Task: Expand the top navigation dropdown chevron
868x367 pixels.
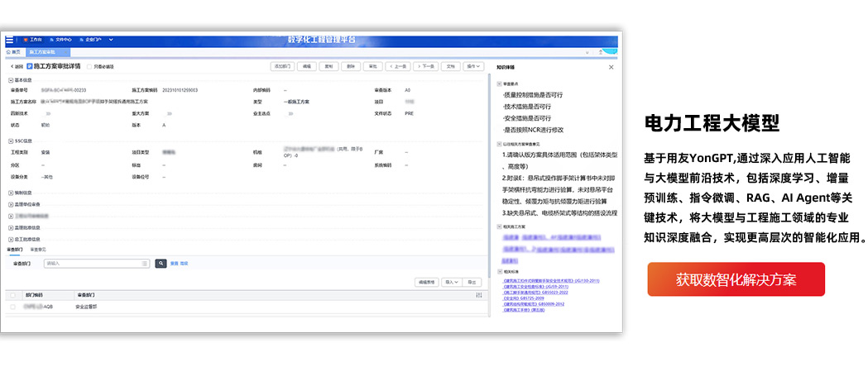Action: [111, 40]
